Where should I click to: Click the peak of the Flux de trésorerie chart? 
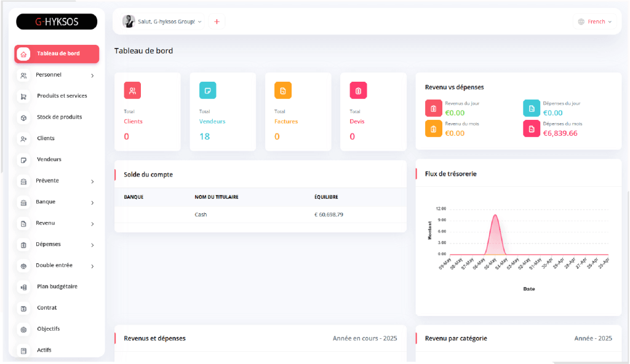[x=495, y=216]
